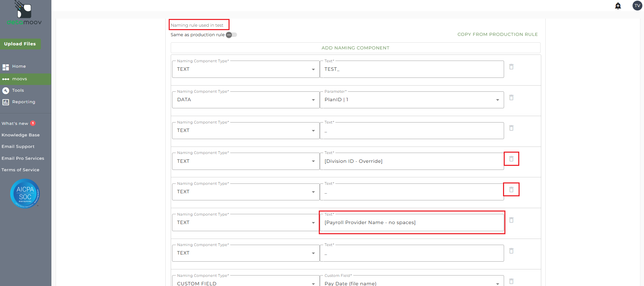The image size is (644, 286).
Task: Click the TV user avatar
Action: point(637,6)
